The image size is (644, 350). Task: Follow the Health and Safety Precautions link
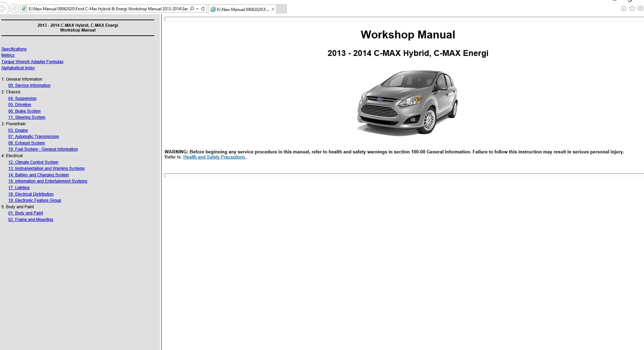pos(215,157)
